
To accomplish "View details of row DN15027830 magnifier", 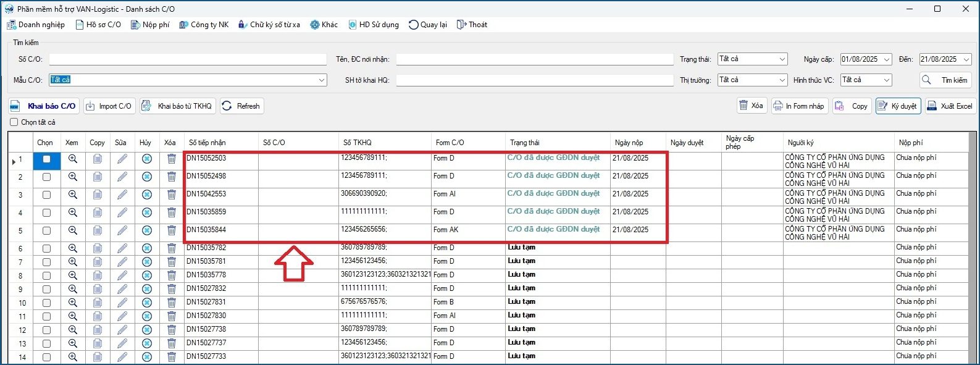I will point(73,317).
